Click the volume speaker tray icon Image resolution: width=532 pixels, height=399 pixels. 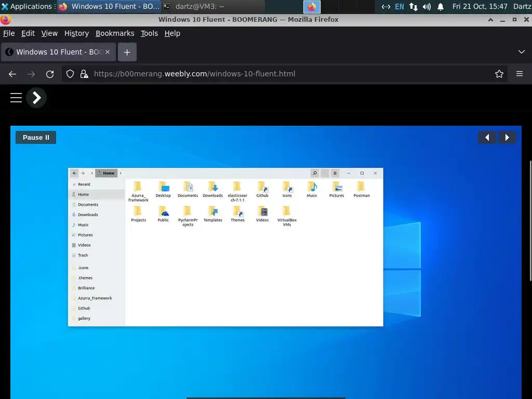(427, 6)
